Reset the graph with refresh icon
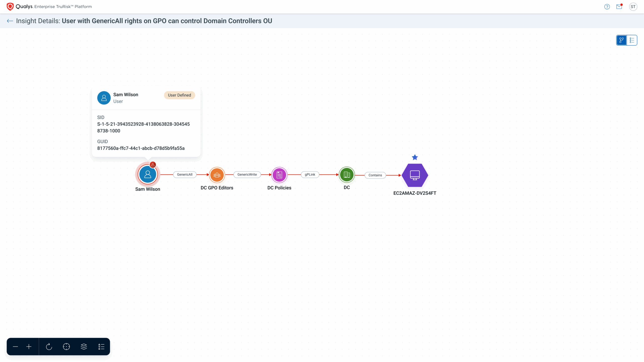 49,347
